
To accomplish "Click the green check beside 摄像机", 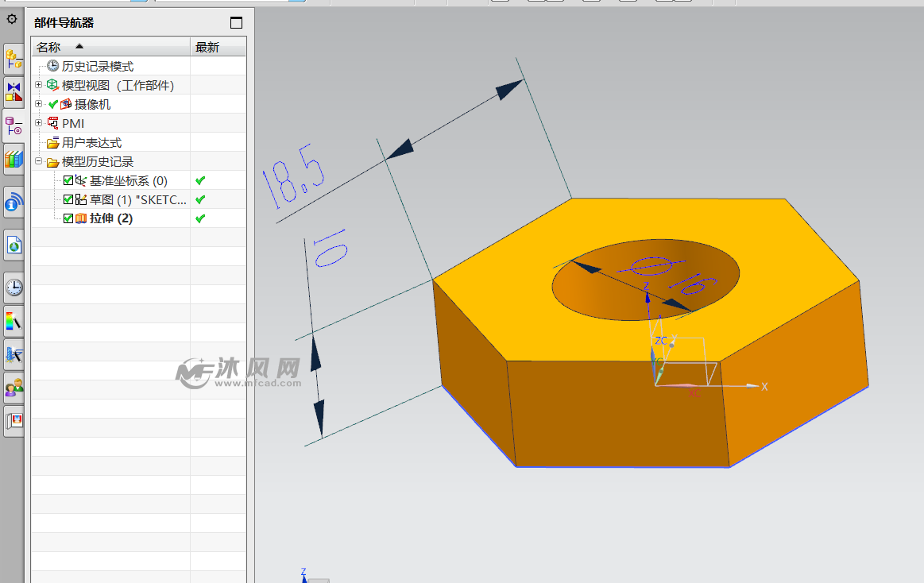I will click(53, 103).
